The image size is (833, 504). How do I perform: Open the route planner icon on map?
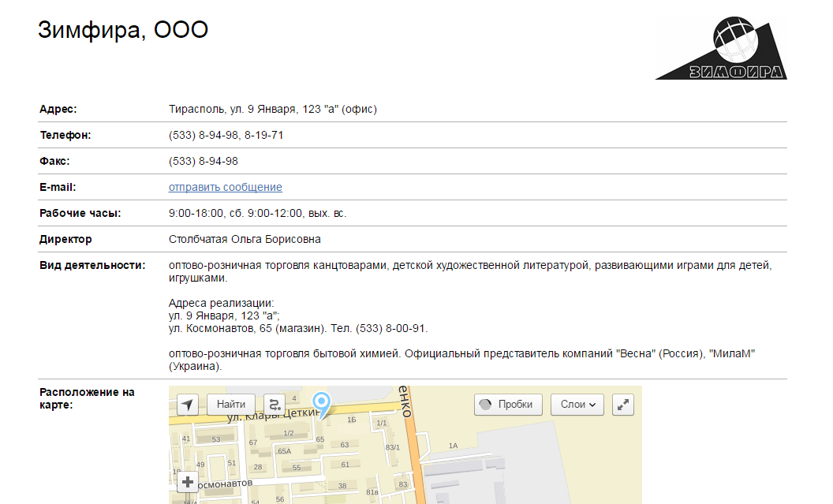click(274, 405)
